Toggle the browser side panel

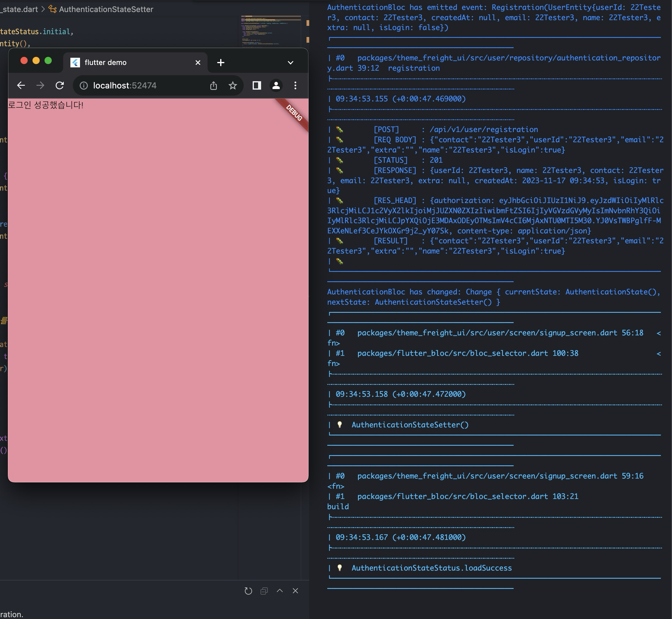257,86
